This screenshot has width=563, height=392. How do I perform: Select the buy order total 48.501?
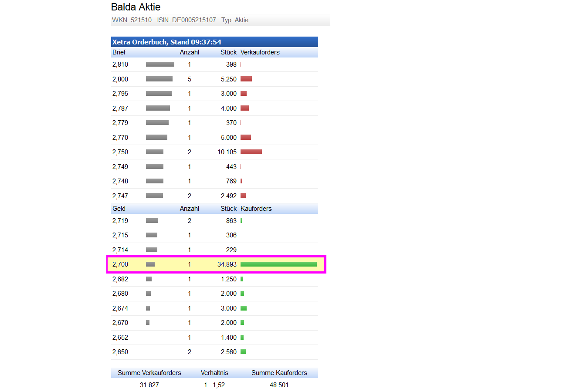tap(279, 385)
